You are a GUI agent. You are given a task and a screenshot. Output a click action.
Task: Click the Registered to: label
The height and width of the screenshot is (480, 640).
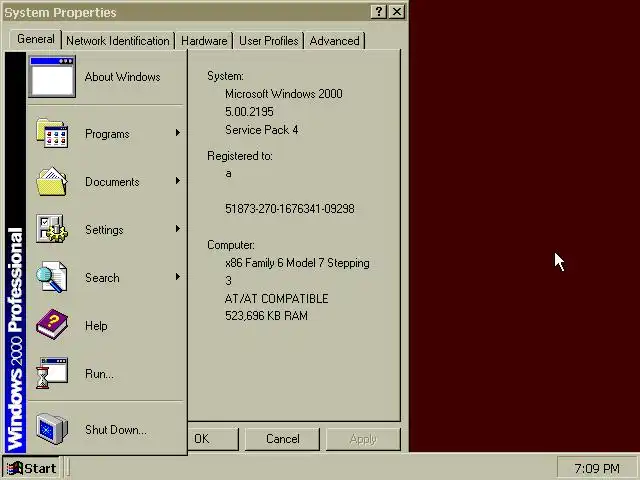click(240, 156)
